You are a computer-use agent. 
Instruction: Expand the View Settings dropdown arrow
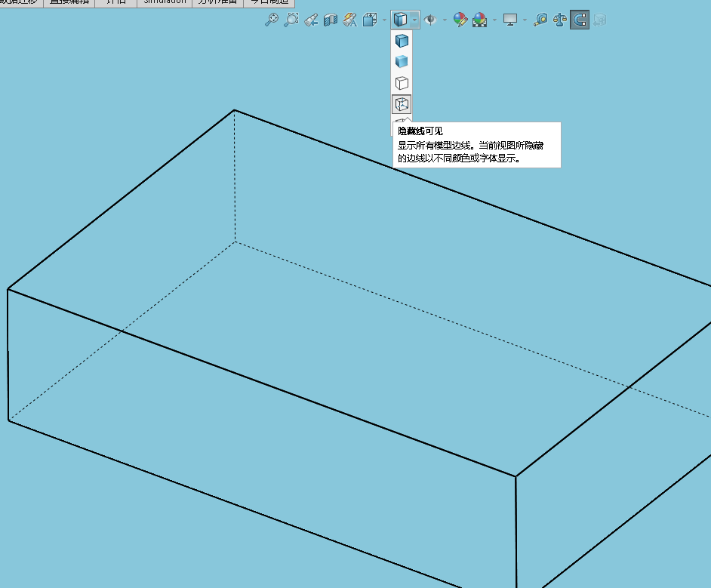click(x=525, y=20)
